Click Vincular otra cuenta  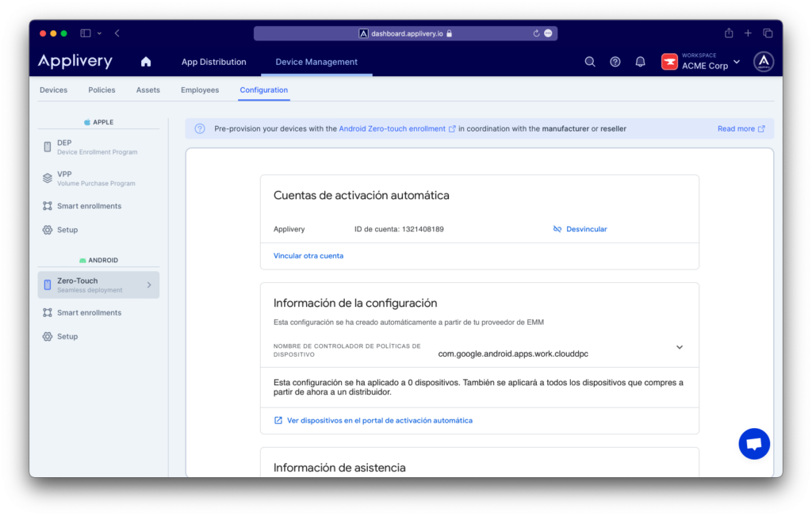pyautogui.click(x=308, y=256)
